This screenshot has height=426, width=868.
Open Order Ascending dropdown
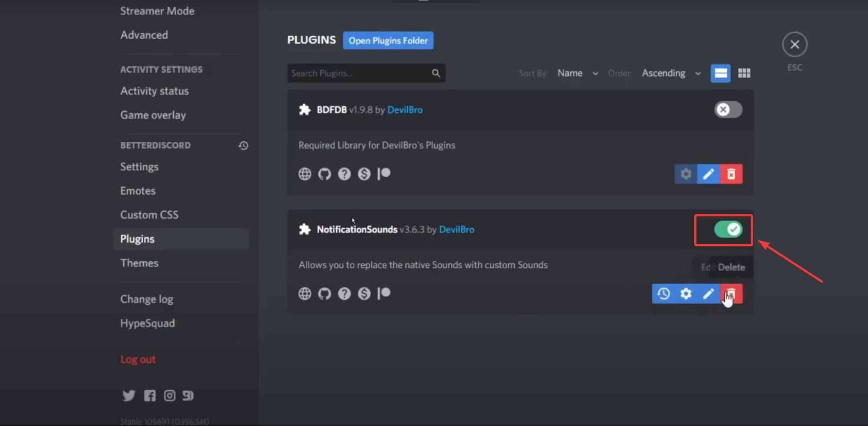point(671,73)
